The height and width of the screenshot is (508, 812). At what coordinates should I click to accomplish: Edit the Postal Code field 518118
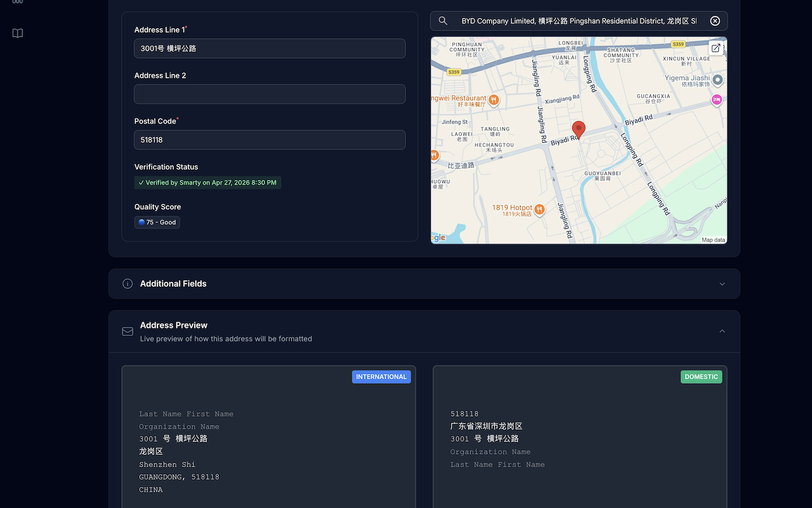[270, 140]
